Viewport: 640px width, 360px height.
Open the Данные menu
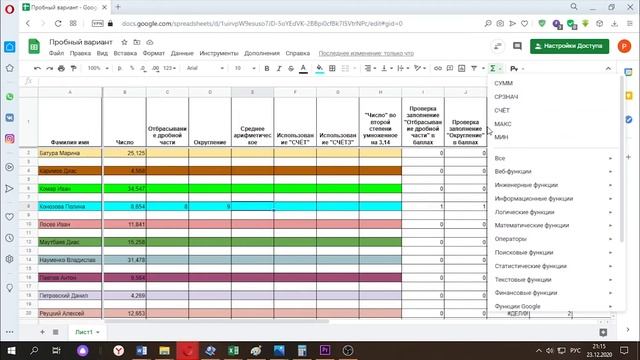click(x=182, y=53)
